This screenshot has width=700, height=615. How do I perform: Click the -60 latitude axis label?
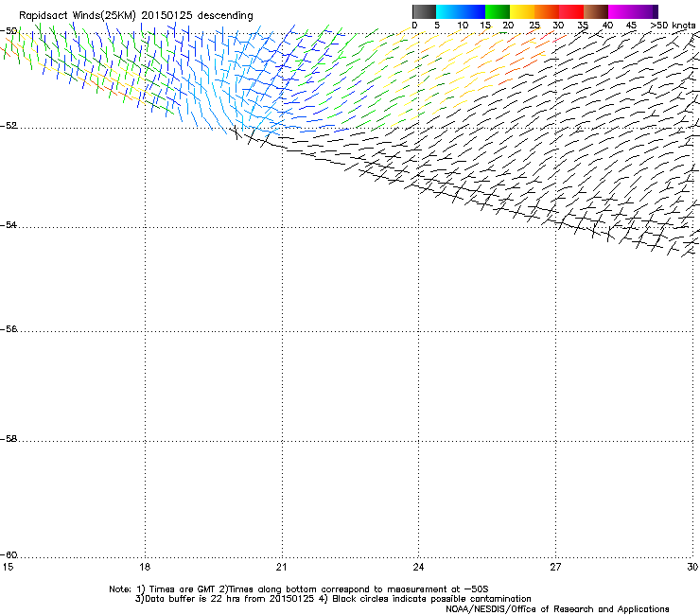coord(9,555)
